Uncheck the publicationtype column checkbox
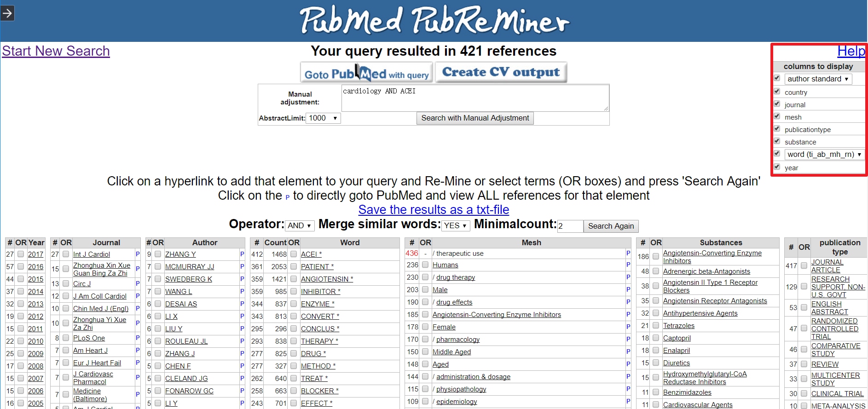Image resolution: width=868 pixels, height=409 pixels. point(777,128)
